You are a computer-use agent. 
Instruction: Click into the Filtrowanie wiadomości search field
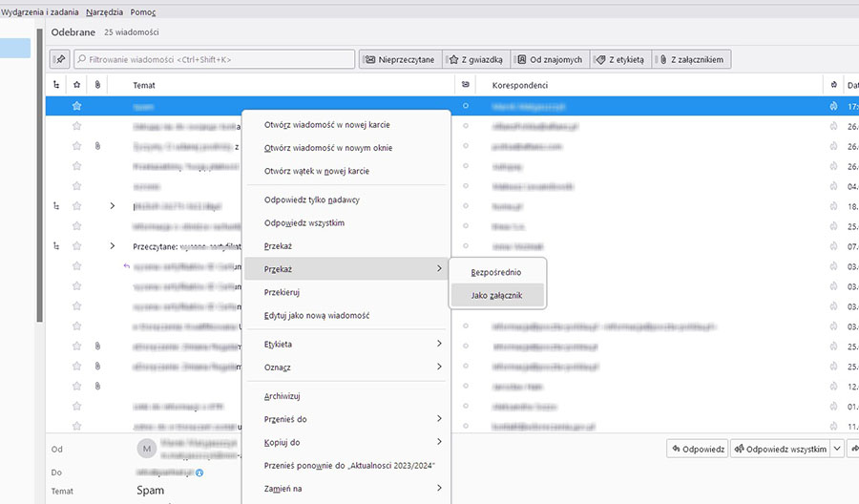tap(214, 59)
